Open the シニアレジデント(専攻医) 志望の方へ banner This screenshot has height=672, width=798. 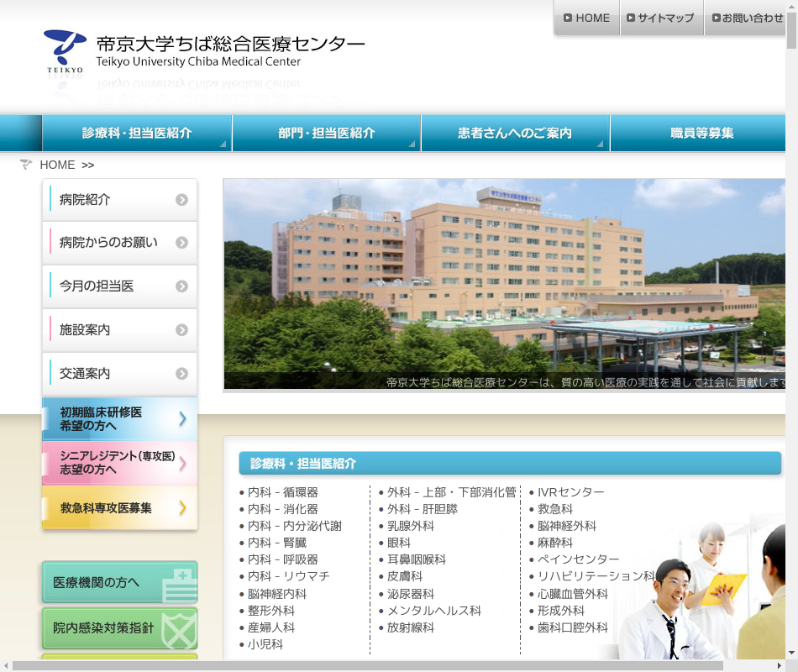click(119, 464)
